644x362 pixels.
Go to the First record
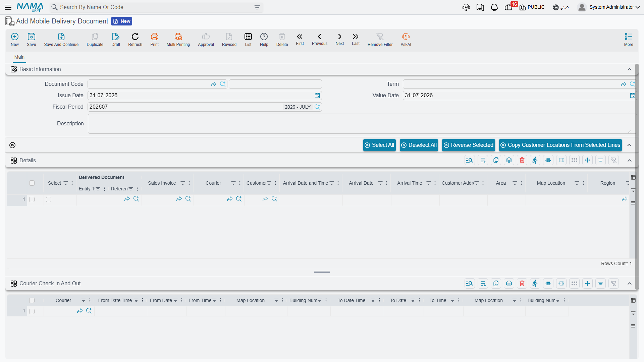300,39
